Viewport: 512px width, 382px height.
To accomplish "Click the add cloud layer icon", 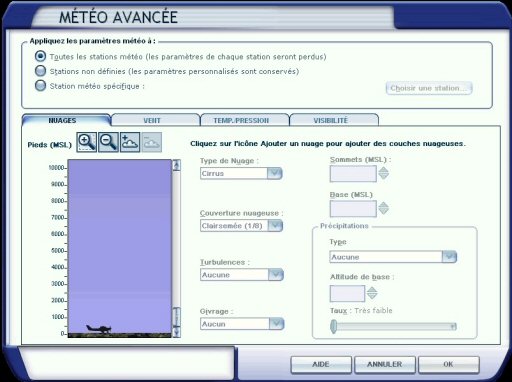I will 130,142.
